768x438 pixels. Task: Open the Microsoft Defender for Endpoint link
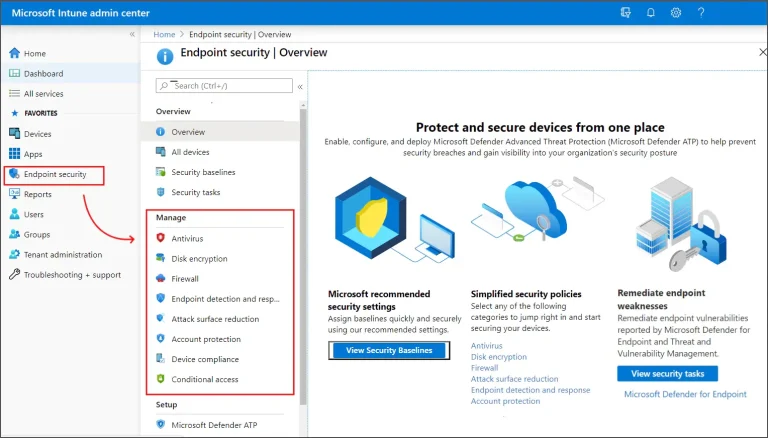[x=685, y=394]
